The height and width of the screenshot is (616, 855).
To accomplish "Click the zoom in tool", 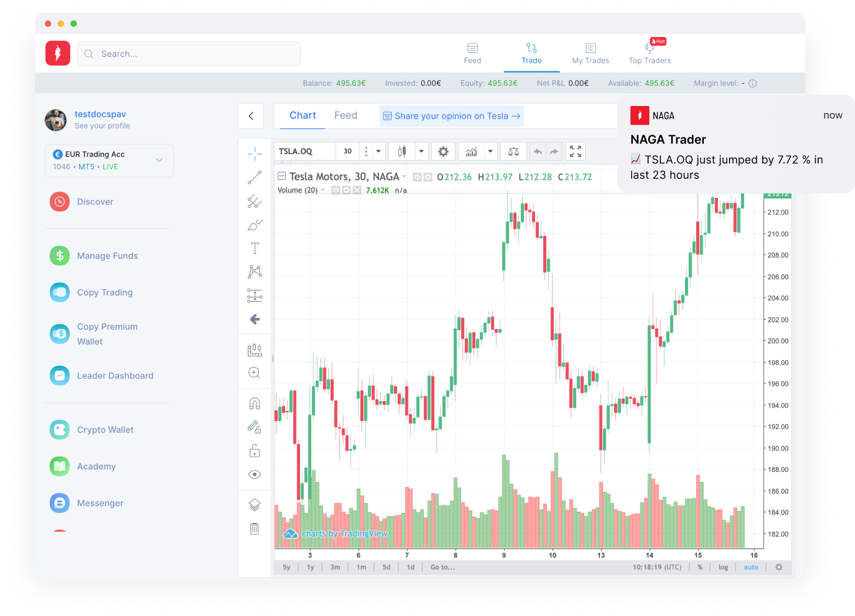I will coord(254,373).
